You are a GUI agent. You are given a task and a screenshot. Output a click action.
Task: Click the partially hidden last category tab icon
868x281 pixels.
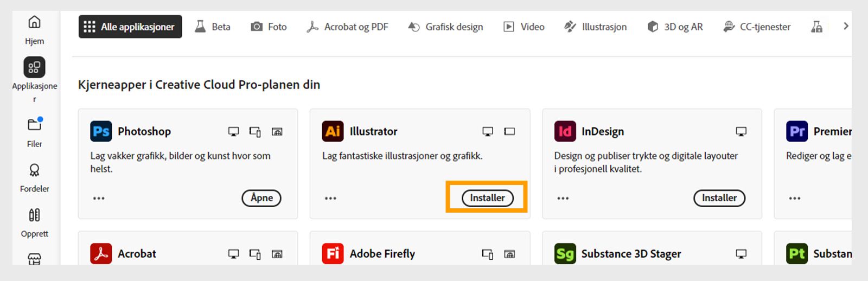tap(816, 27)
